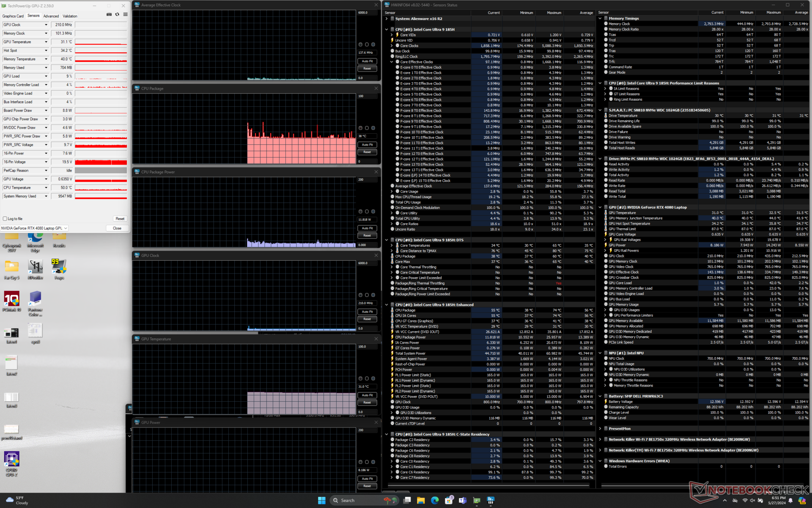Open the NVIDIA GeForce RTX 4080 GPU selector
The image size is (812, 508).
(34, 228)
